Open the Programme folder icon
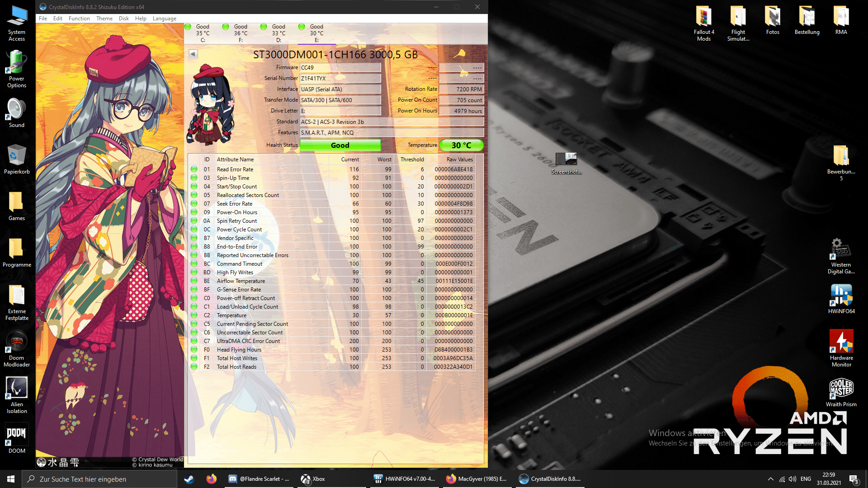Screen dimensions: 868x488 pos(17,253)
